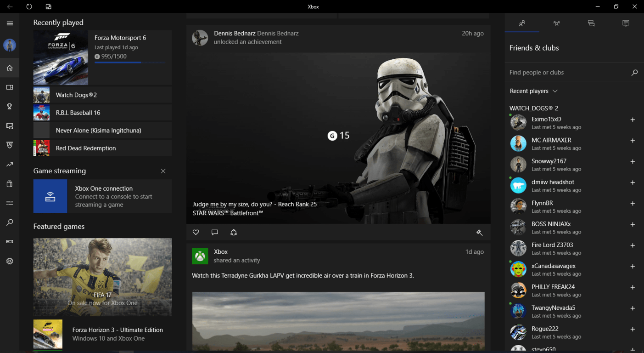Screen dimensions: 644x353
Task: Click the search icon in Find people field
Action: (x=634, y=73)
